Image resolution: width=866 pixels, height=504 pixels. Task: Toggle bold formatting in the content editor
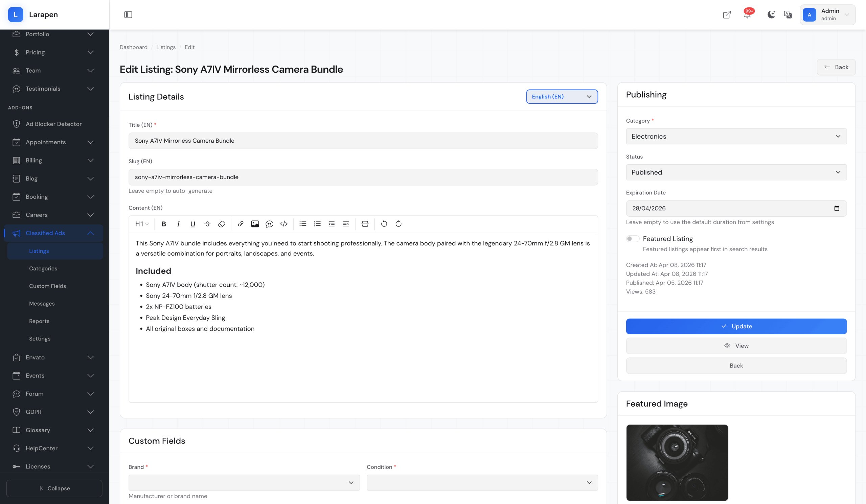coord(164,224)
